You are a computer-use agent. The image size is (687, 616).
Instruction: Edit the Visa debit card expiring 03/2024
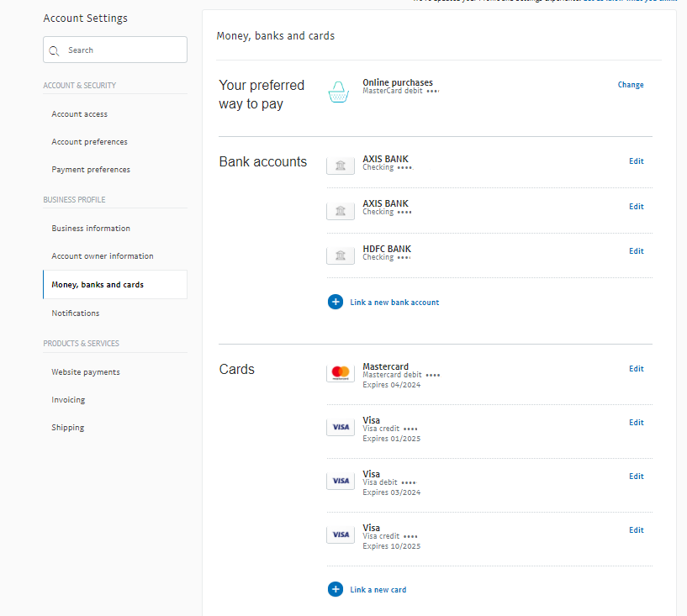(x=637, y=476)
